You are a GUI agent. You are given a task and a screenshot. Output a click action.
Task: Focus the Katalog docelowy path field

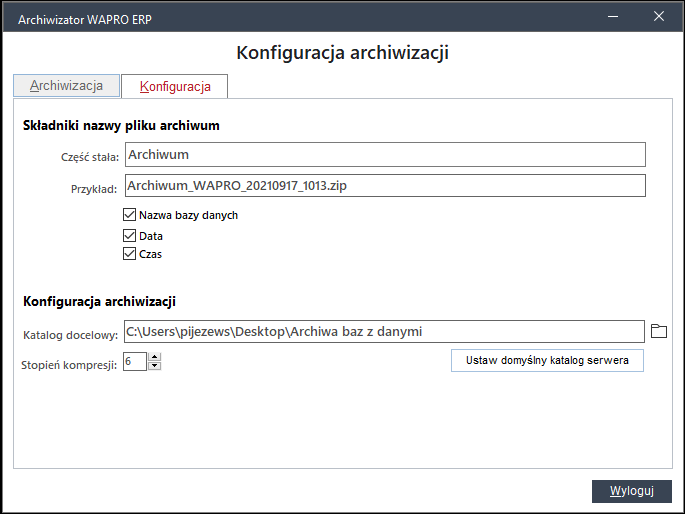(x=384, y=331)
